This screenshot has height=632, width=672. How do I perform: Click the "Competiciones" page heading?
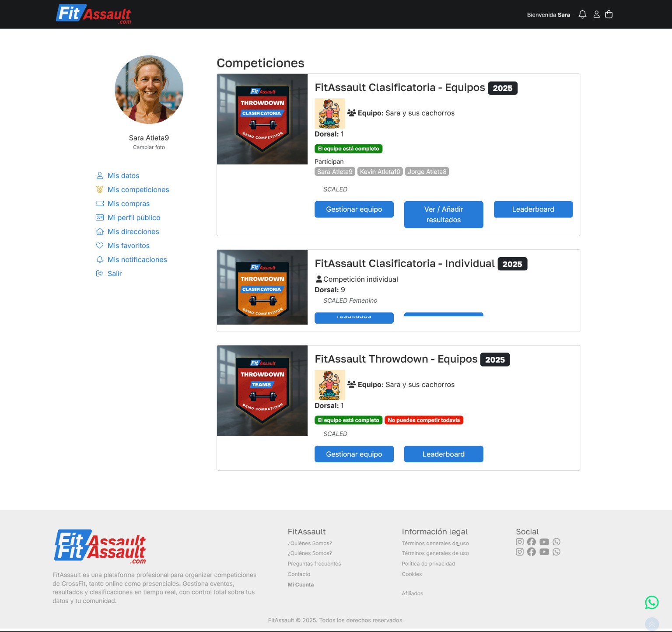260,63
